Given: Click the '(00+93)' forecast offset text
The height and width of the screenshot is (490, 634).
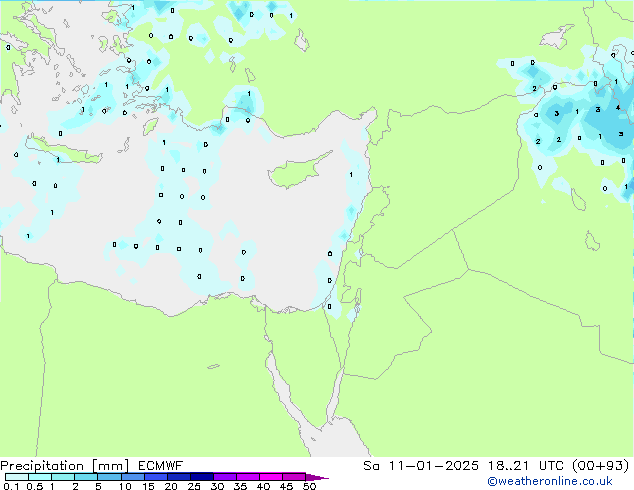Looking at the screenshot, I should coord(601,466).
